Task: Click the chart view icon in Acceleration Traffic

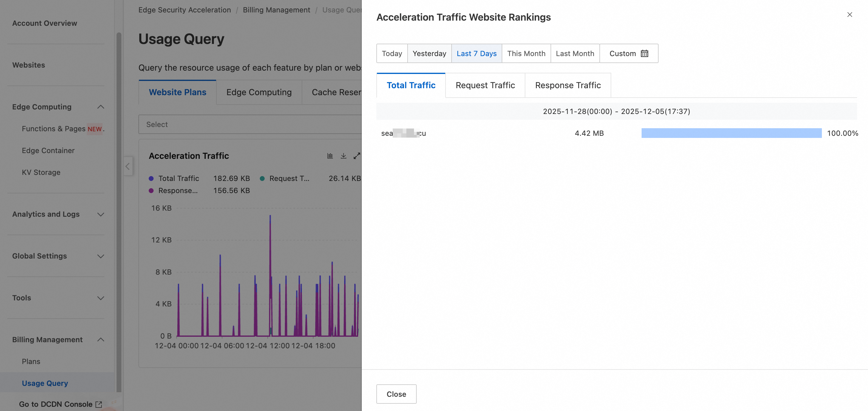Action: [330, 156]
